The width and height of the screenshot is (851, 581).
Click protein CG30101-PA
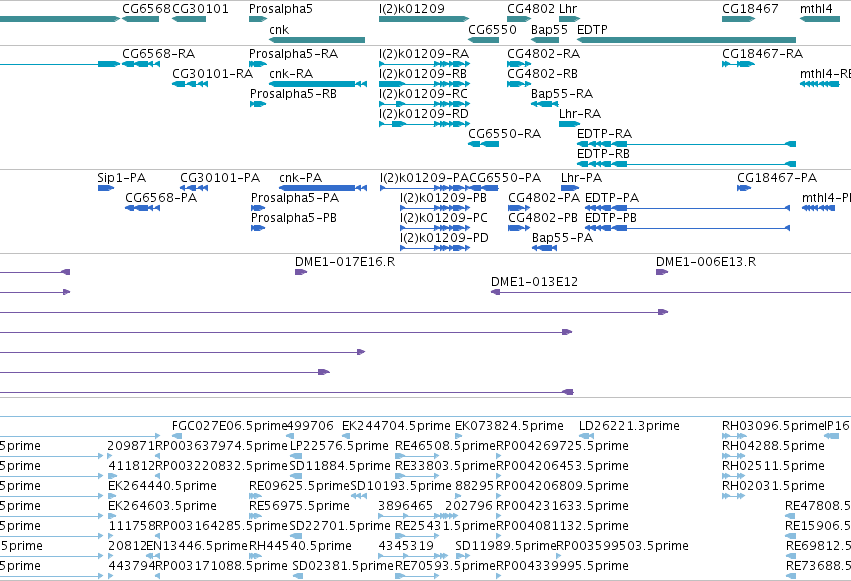tap(194, 188)
